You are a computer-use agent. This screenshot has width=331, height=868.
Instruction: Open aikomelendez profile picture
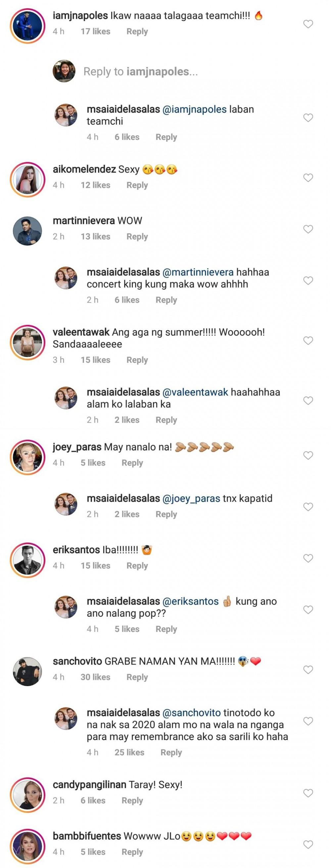27,179
